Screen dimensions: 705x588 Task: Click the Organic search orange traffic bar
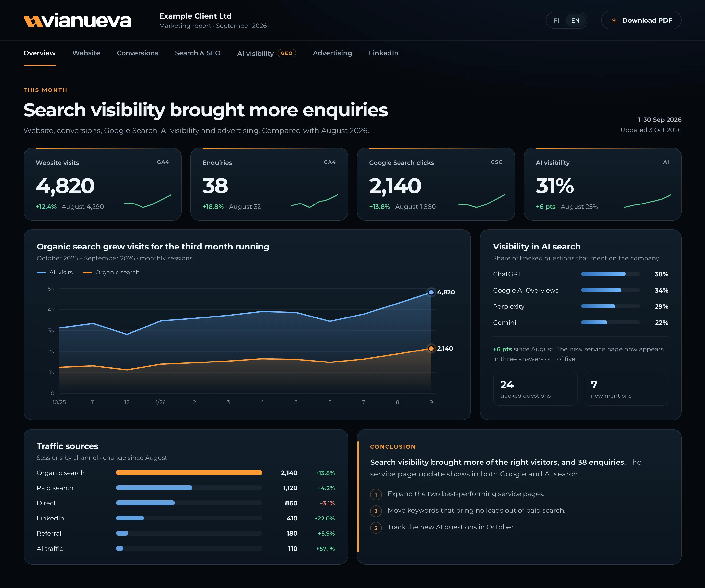tap(189, 473)
